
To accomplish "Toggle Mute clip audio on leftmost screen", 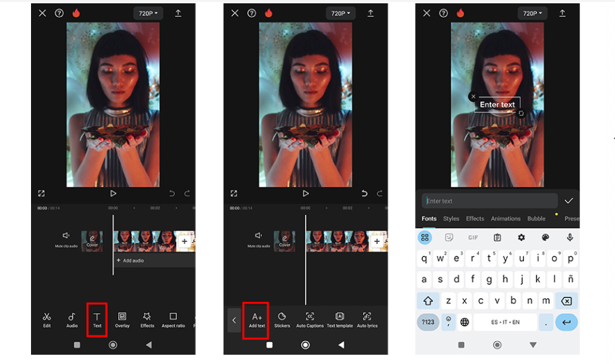I will 66,239.
